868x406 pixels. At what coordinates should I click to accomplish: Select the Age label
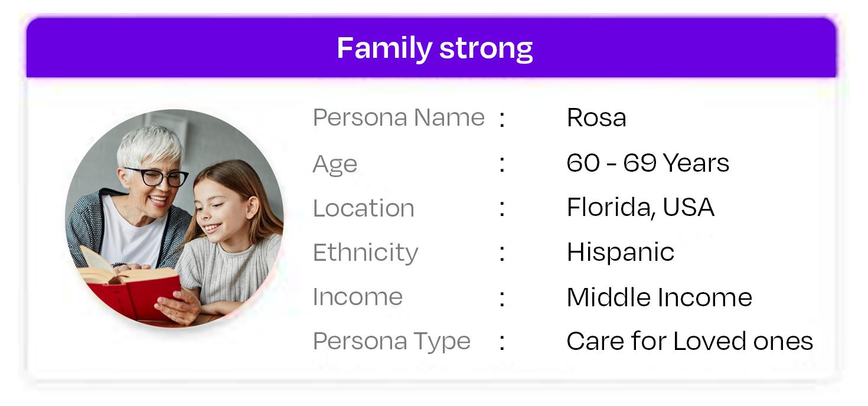coord(335,164)
